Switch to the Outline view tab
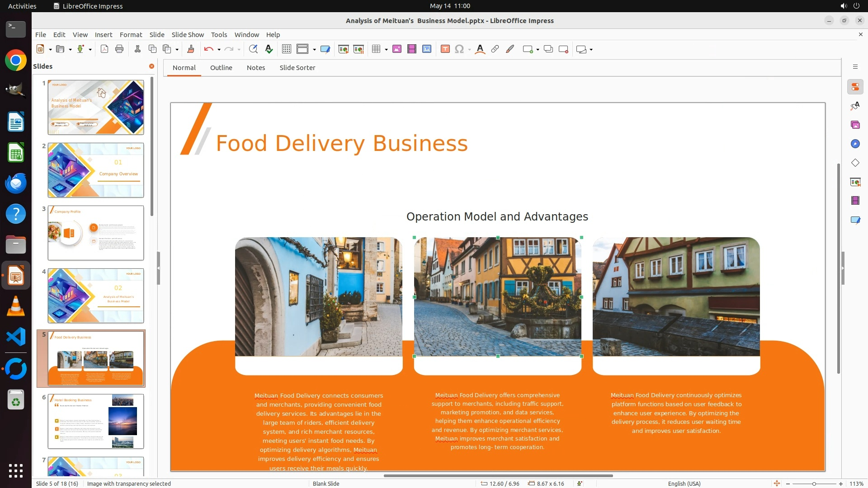868x488 pixels. pyautogui.click(x=221, y=67)
